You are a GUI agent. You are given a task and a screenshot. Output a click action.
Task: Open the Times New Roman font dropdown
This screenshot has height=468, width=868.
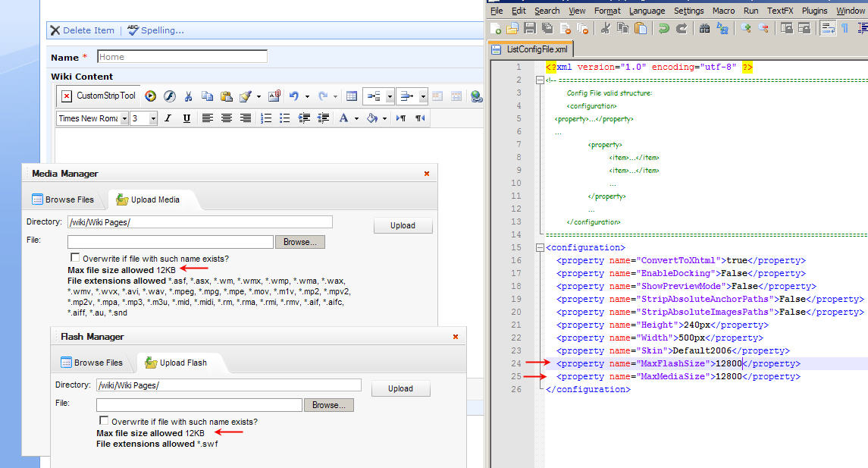point(124,118)
